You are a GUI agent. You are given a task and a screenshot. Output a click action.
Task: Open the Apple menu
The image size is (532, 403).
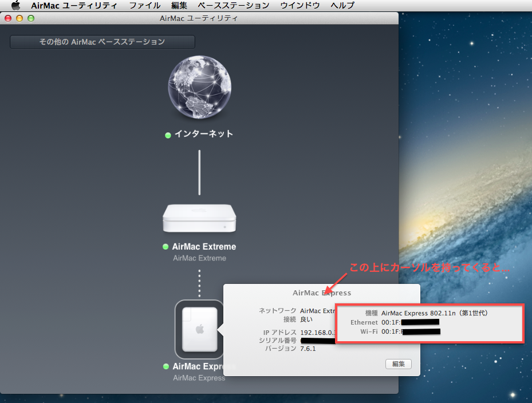15,5
